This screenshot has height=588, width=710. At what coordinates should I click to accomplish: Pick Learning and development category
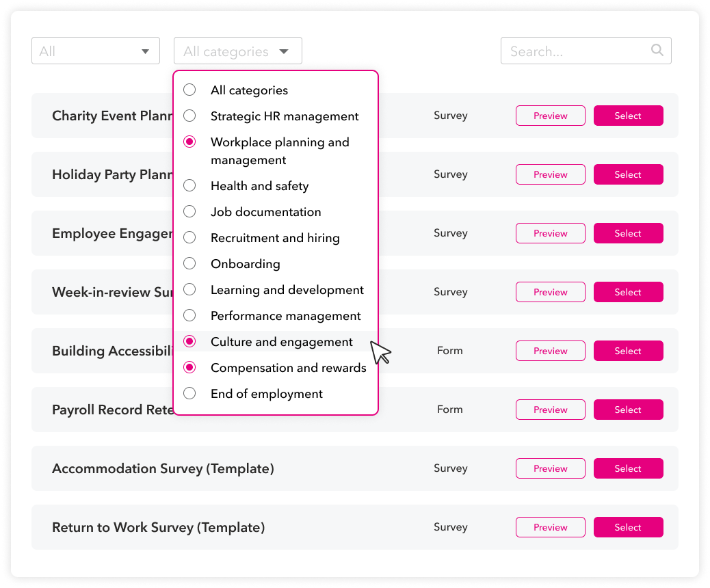pyautogui.click(x=189, y=290)
